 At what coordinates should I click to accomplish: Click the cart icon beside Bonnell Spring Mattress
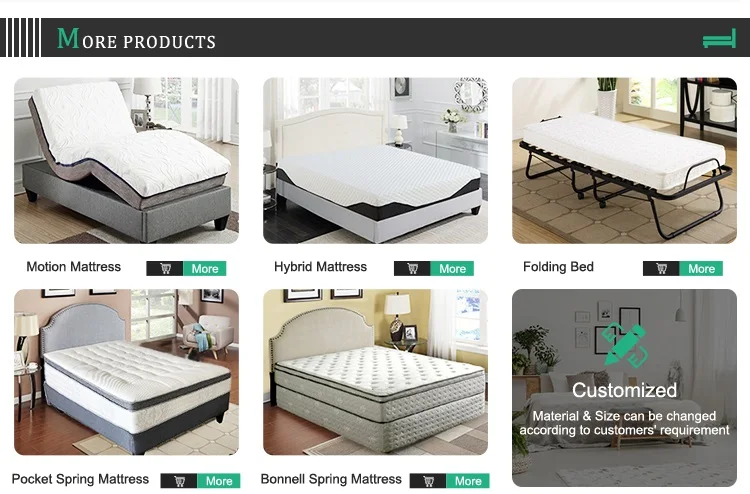tap(428, 481)
